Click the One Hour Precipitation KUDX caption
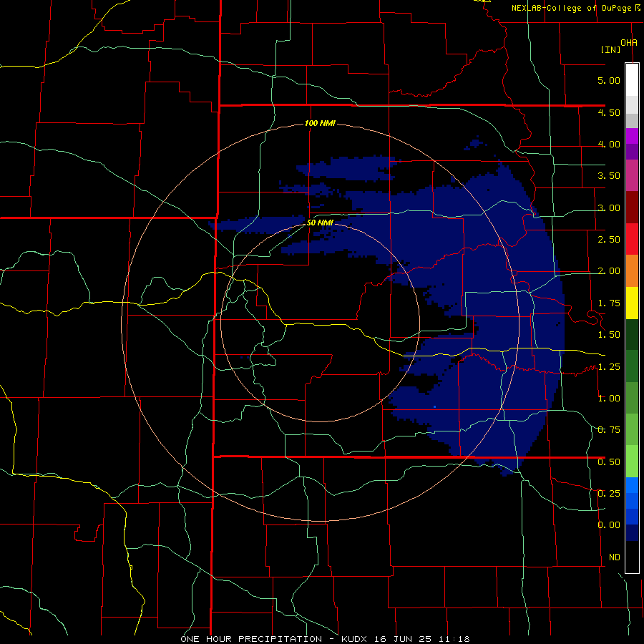This screenshot has width=644, height=644. (x=325, y=639)
